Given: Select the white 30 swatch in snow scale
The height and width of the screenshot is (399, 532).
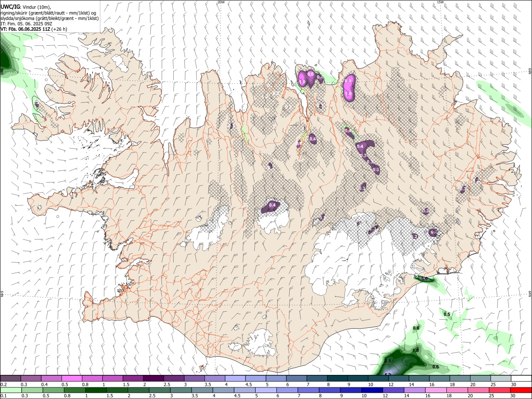Looking at the screenshot, I should (521, 378).
